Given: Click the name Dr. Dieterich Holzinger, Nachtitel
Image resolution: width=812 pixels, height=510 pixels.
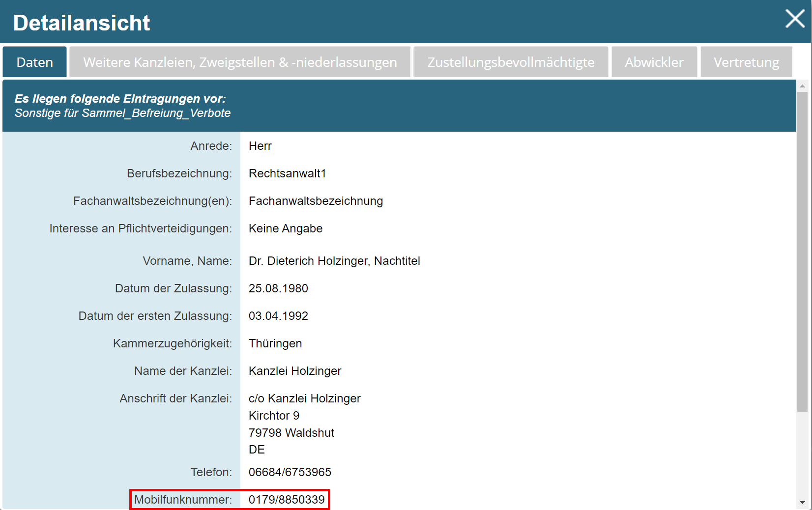Looking at the screenshot, I should pos(334,261).
